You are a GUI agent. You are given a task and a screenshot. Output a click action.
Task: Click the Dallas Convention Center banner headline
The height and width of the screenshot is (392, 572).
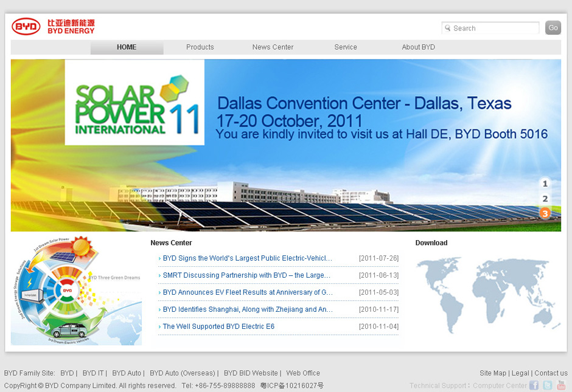coord(364,103)
